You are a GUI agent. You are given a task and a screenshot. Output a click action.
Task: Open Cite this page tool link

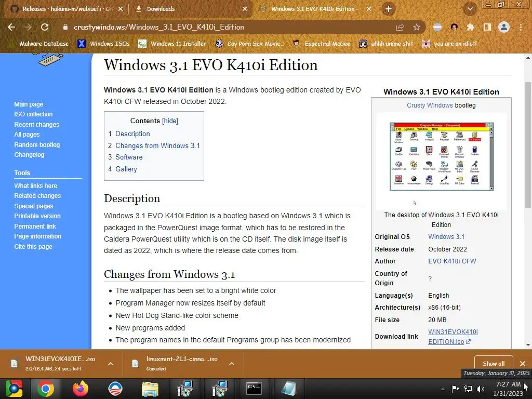click(33, 247)
